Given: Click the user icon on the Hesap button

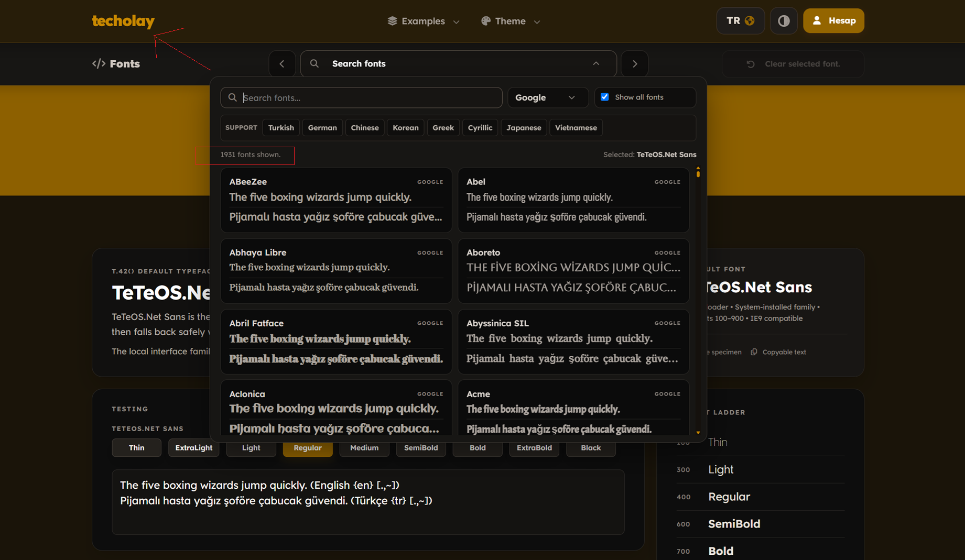Looking at the screenshot, I should [x=817, y=20].
